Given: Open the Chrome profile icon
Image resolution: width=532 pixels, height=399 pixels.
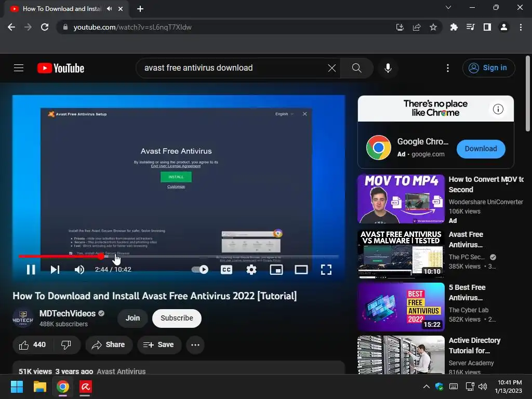Looking at the screenshot, I should pyautogui.click(x=504, y=27).
